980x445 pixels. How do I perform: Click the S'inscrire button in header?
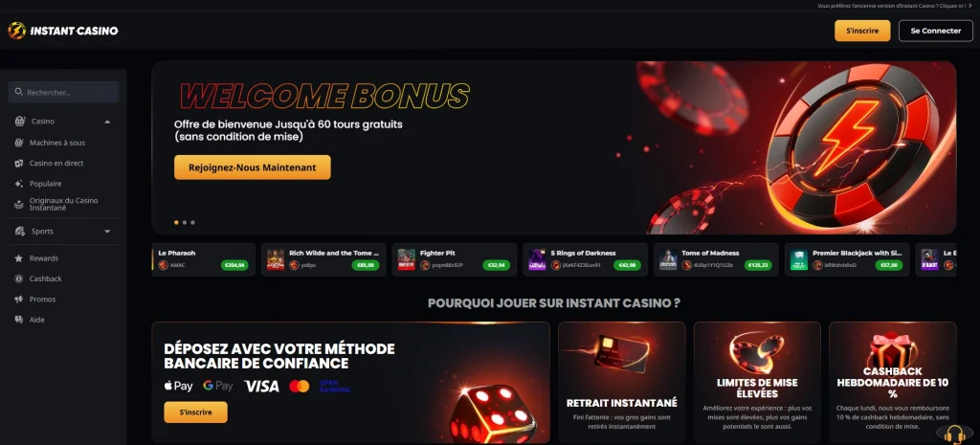tap(862, 31)
